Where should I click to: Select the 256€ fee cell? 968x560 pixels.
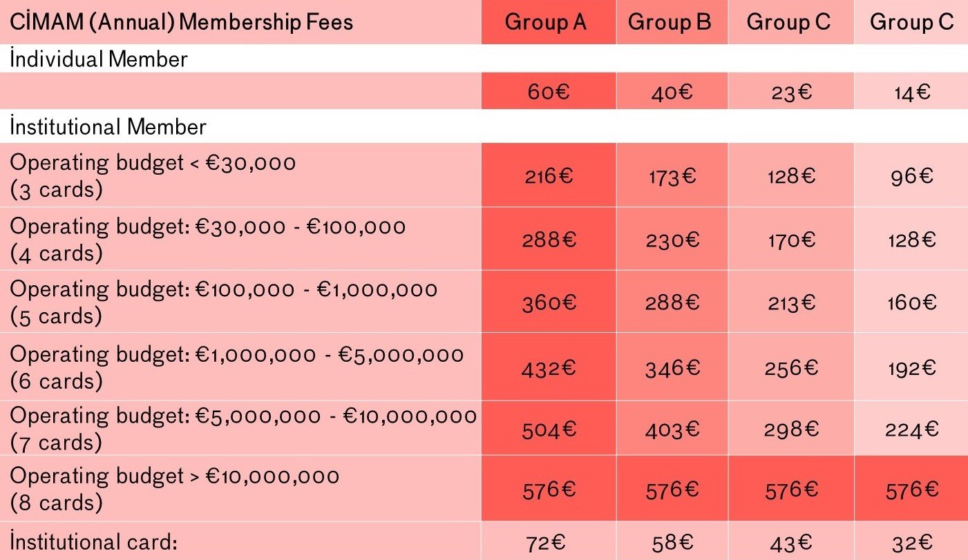click(790, 367)
